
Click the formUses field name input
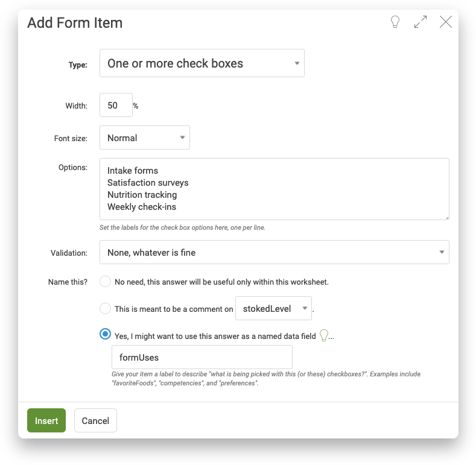tap(202, 357)
